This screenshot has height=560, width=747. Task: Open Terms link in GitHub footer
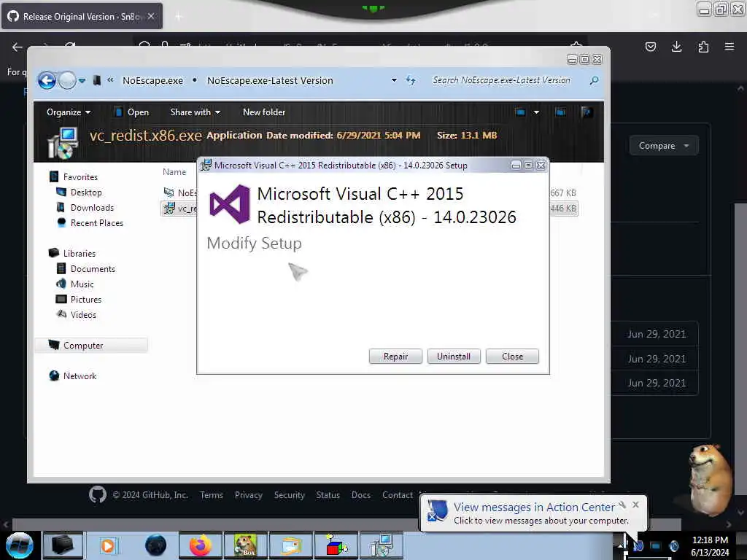[212, 495]
